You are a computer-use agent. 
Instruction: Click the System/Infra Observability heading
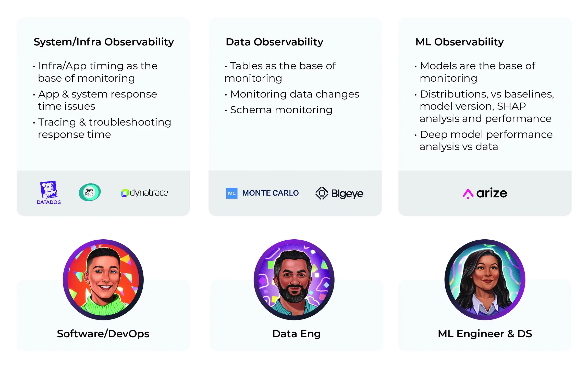(104, 42)
